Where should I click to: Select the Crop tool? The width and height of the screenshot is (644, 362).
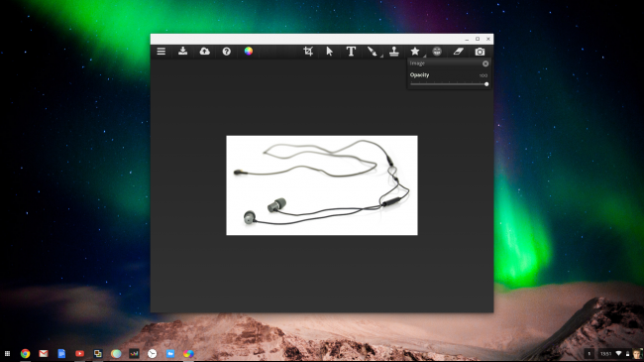click(308, 51)
